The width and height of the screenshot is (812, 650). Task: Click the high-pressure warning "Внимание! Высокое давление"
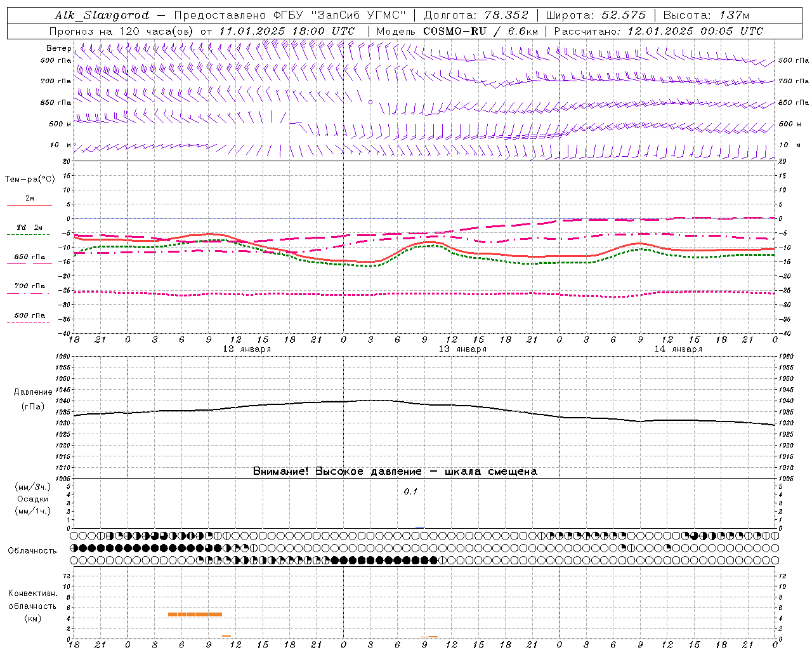tap(337, 471)
